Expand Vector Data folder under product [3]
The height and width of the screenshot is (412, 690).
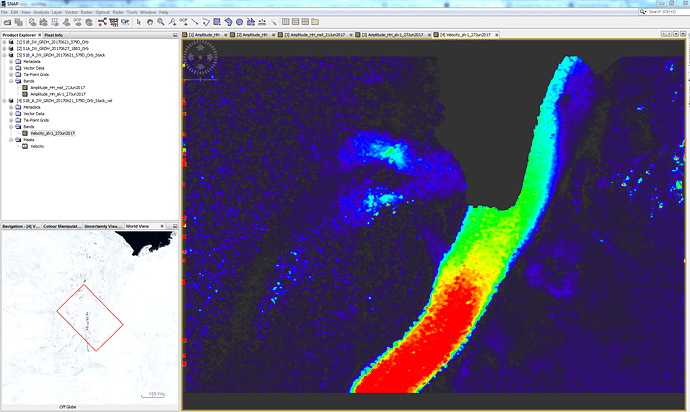(11, 68)
